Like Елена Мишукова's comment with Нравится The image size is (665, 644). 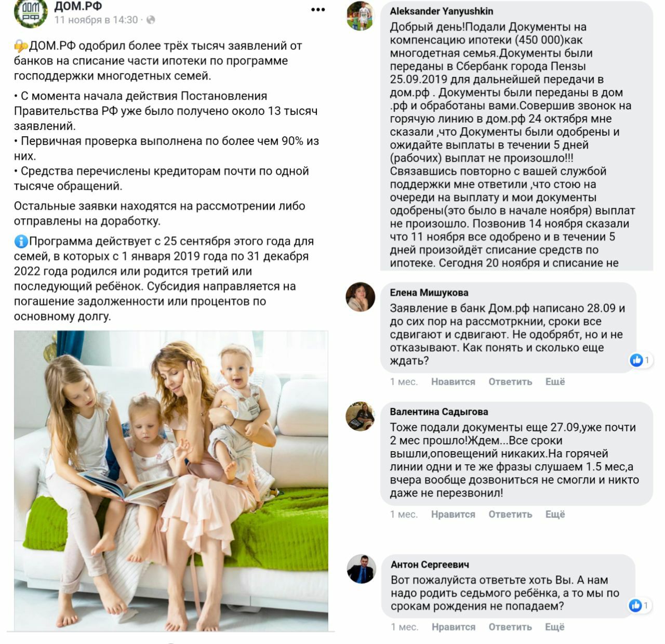click(x=453, y=382)
